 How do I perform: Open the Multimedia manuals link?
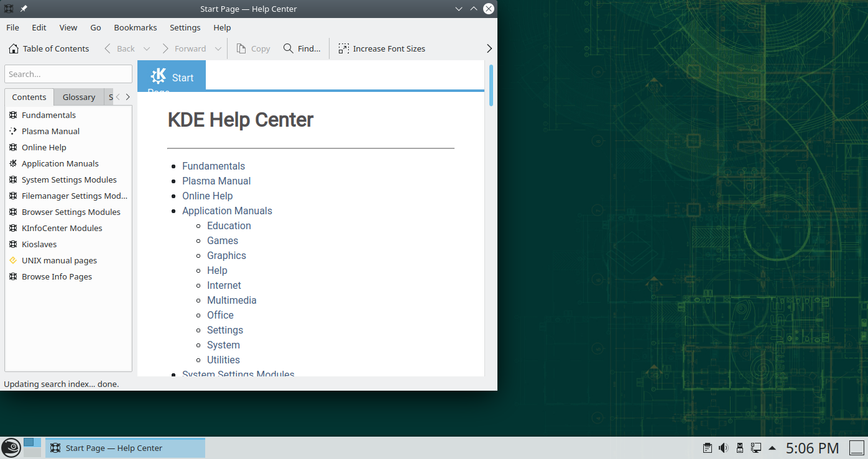[x=231, y=300]
